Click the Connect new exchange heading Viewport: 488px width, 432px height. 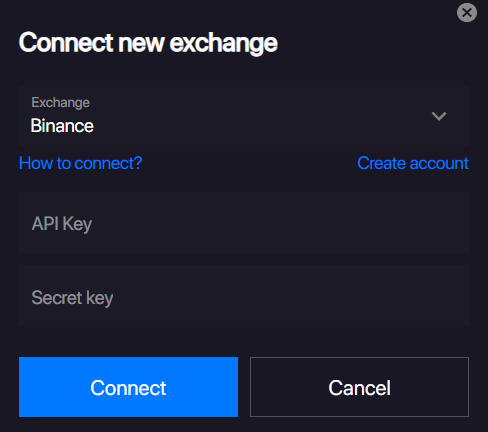(148, 43)
